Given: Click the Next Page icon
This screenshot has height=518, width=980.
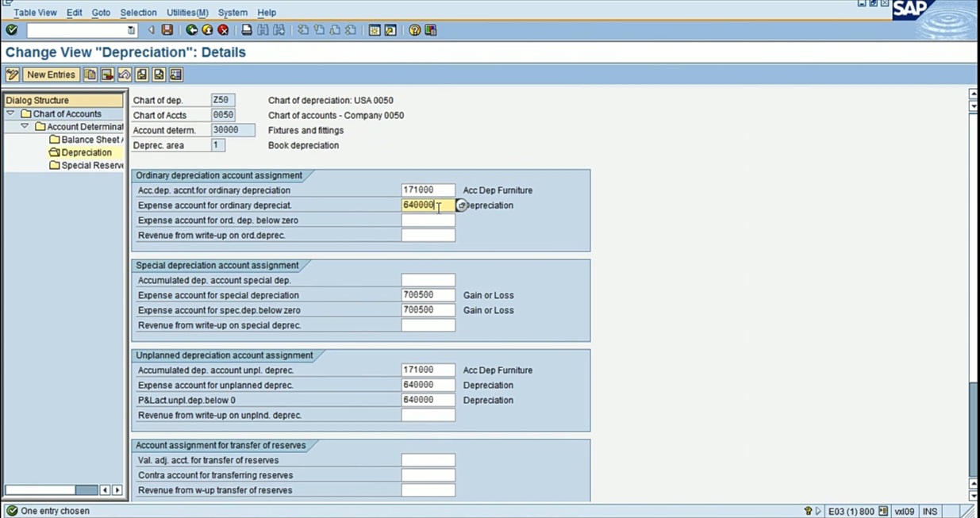Looking at the screenshot, I should (335, 30).
